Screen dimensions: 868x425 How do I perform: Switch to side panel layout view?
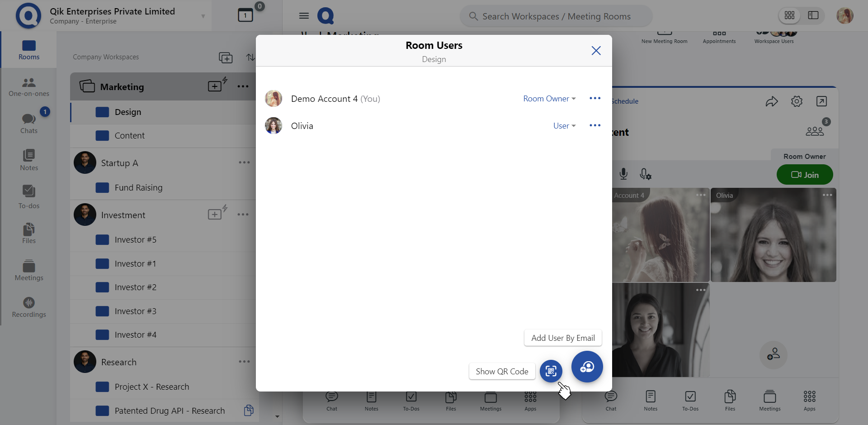point(813,15)
